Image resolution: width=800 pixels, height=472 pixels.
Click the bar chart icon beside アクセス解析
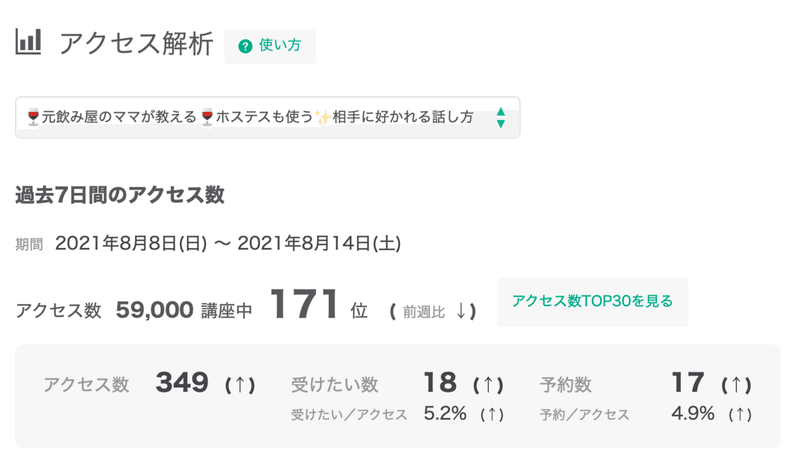click(x=28, y=42)
